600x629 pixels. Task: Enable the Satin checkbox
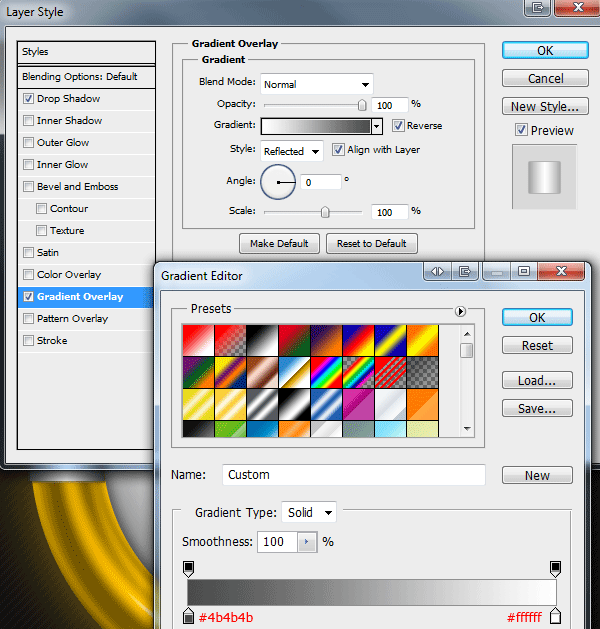(28, 253)
